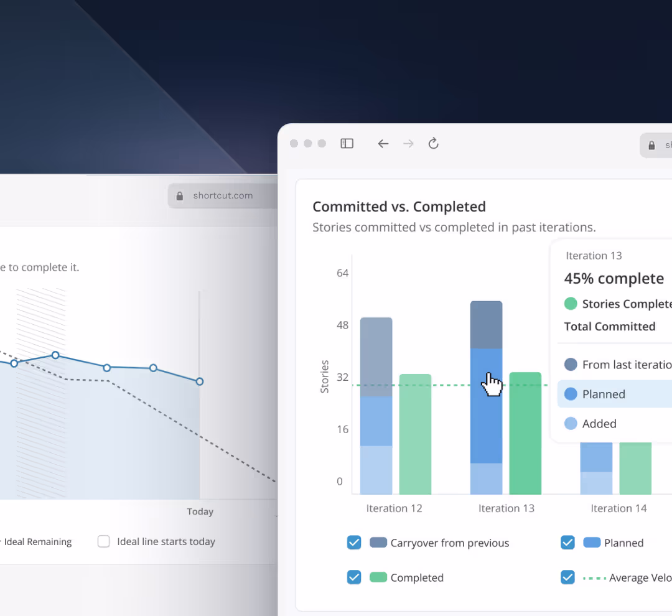
Task: Toggle the sidebar icon in front browser window
Action: click(347, 144)
